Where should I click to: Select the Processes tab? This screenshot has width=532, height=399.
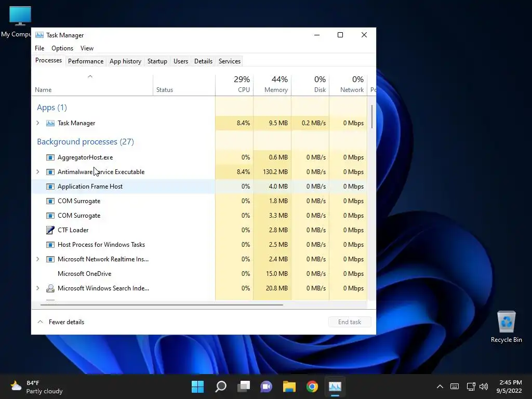tap(48, 60)
